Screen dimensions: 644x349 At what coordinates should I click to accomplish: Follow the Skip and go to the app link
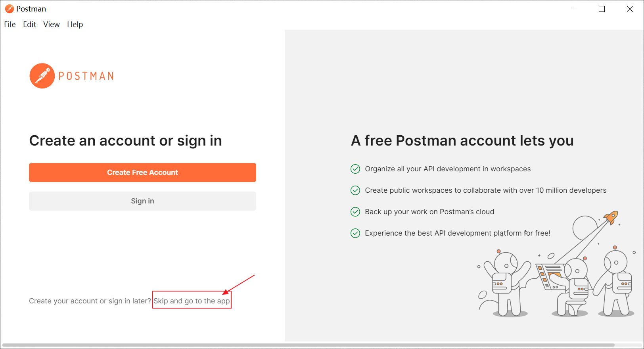click(192, 301)
